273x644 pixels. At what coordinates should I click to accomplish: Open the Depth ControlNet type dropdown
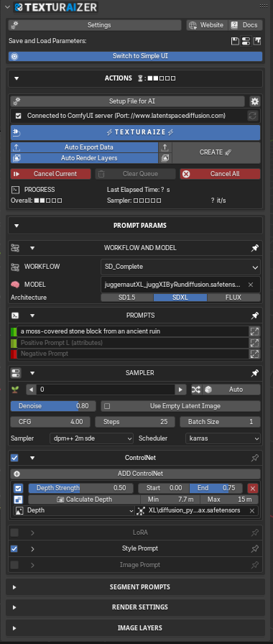coord(74,510)
